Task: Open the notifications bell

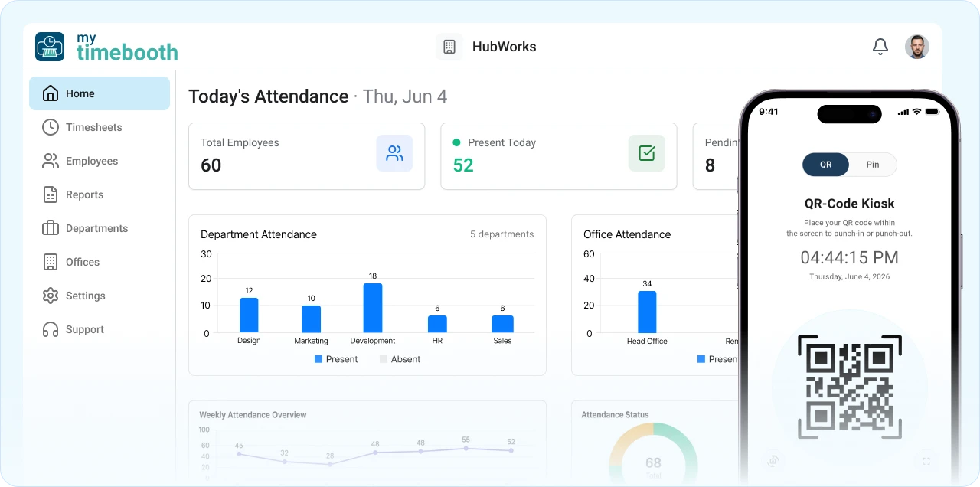Action: pyautogui.click(x=880, y=47)
